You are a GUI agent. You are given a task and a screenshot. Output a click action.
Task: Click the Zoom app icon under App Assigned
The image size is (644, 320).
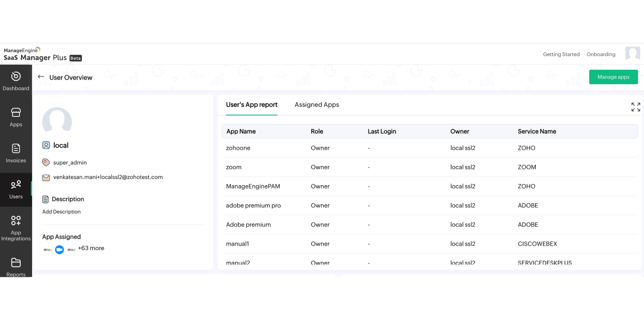pos(59,250)
